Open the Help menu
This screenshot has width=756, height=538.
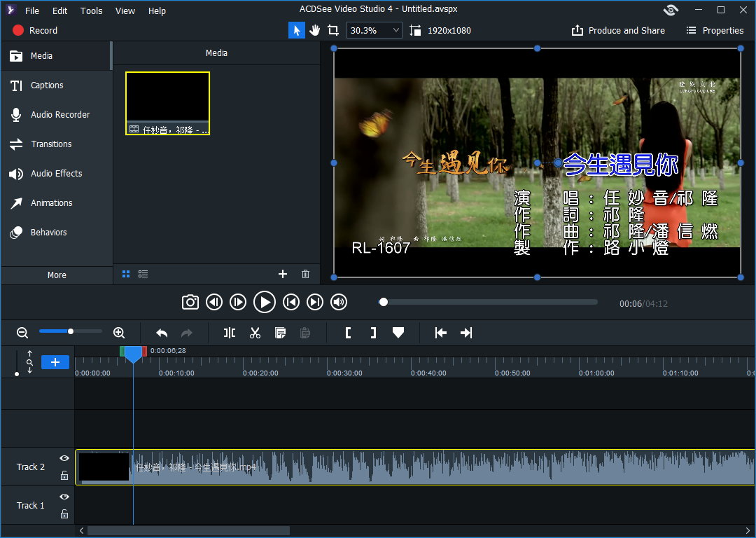click(x=157, y=11)
